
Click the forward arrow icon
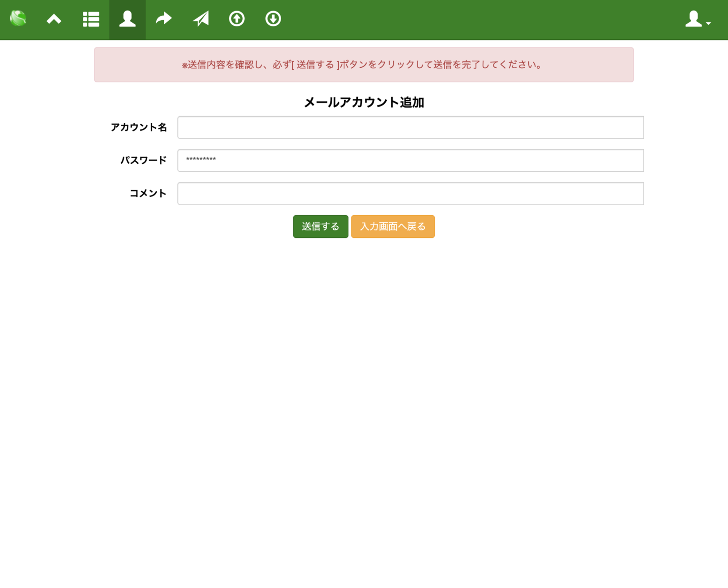[163, 19]
